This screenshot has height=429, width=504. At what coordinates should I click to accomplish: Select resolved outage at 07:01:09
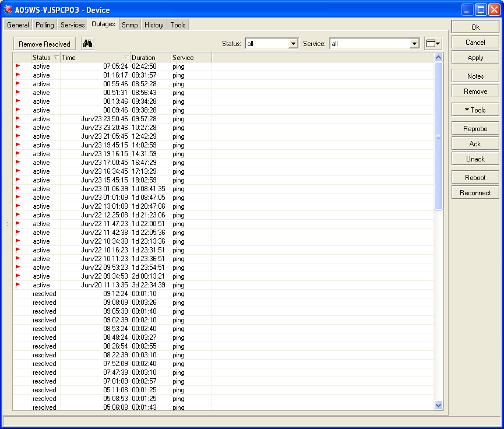[x=223, y=381]
